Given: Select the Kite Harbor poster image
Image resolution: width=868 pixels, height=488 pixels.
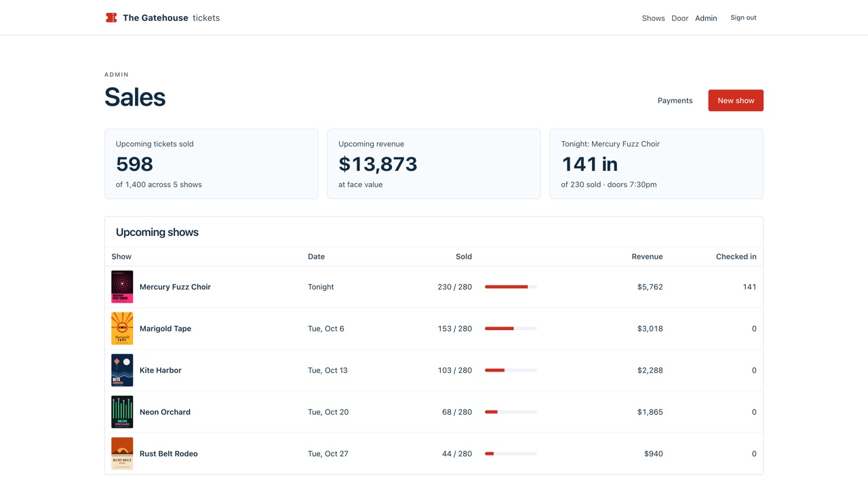Looking at the screenshot, I should (x=122, y=370).
